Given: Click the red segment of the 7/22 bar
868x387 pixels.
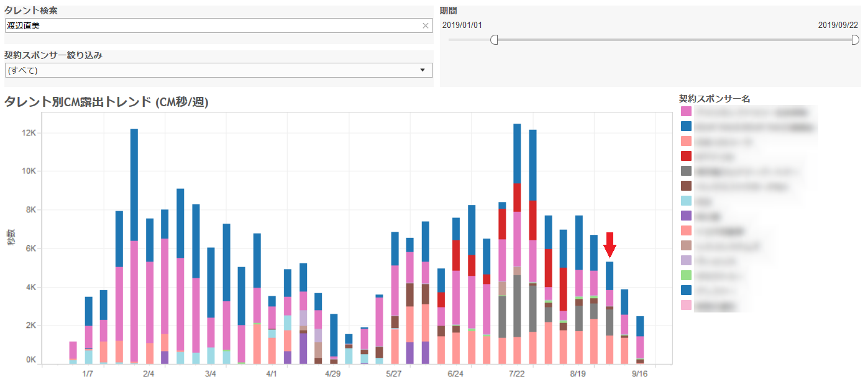Looking at the screenshot, I should [x=517, y=198].
